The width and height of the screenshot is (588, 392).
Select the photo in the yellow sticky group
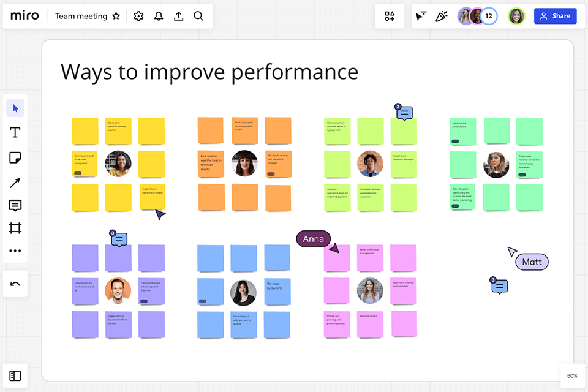click(118, 164)
